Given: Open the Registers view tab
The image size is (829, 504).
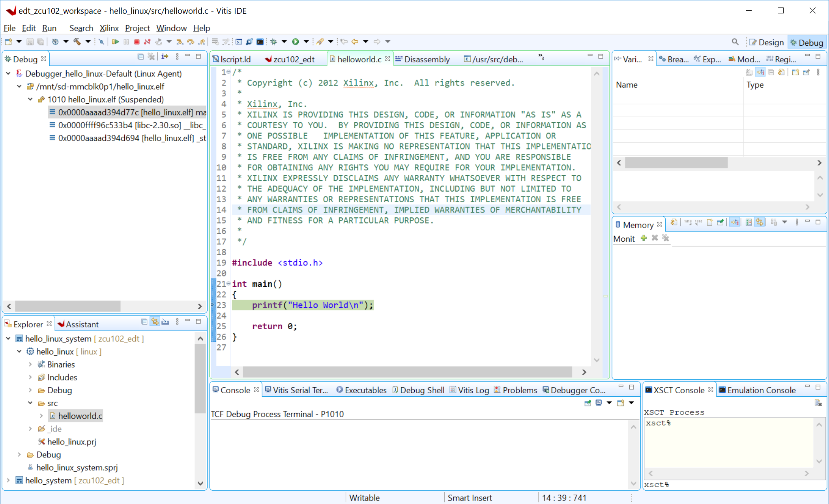Looking at the screenshot, I should (x=781, y=59).
